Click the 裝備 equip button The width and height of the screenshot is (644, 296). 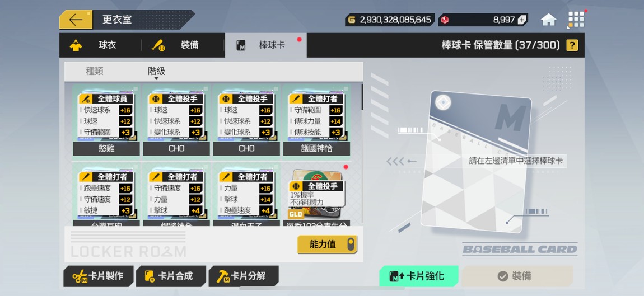click(517, 276)
